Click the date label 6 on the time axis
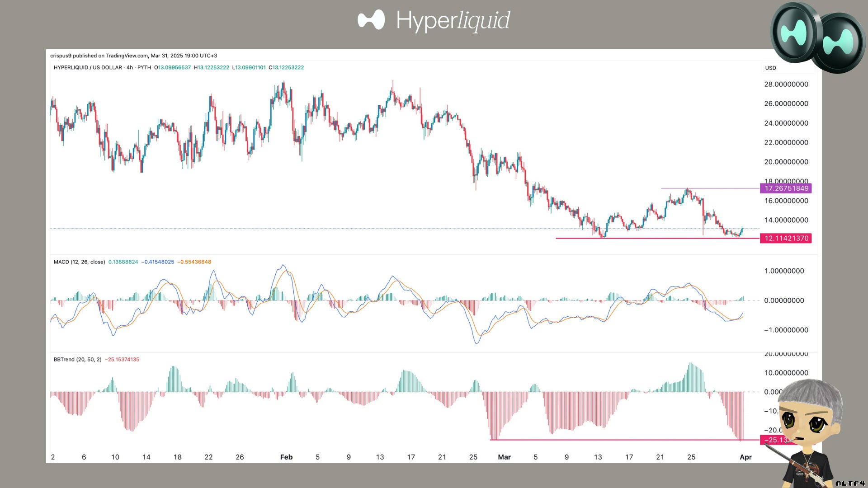 (84, 457)
